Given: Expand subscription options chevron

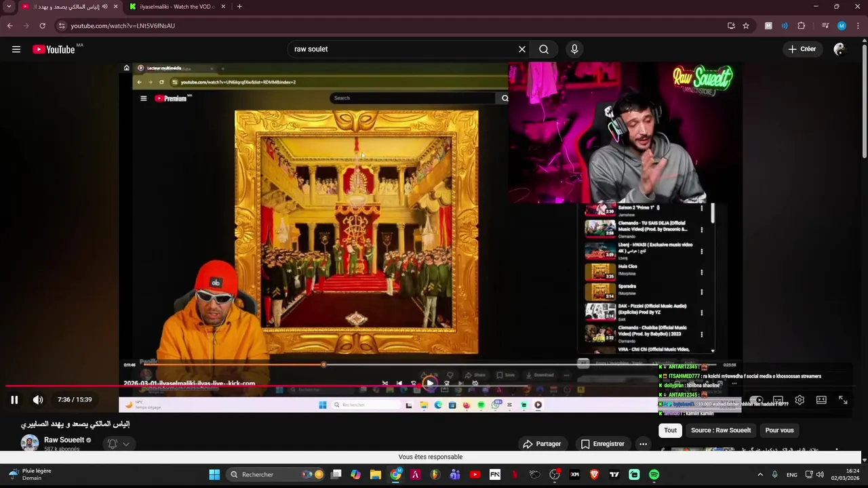Looking at the screenshot, I should pos(126,445).
